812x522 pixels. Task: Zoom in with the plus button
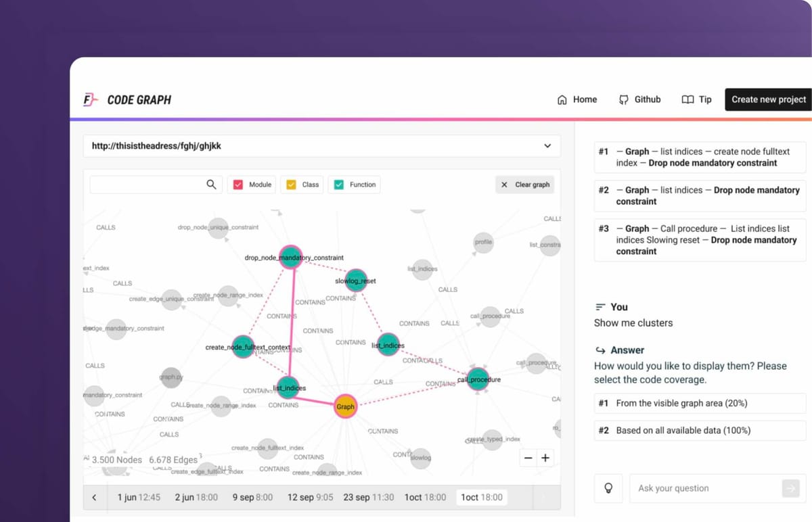pyautogui.click(x=545, y=458)
